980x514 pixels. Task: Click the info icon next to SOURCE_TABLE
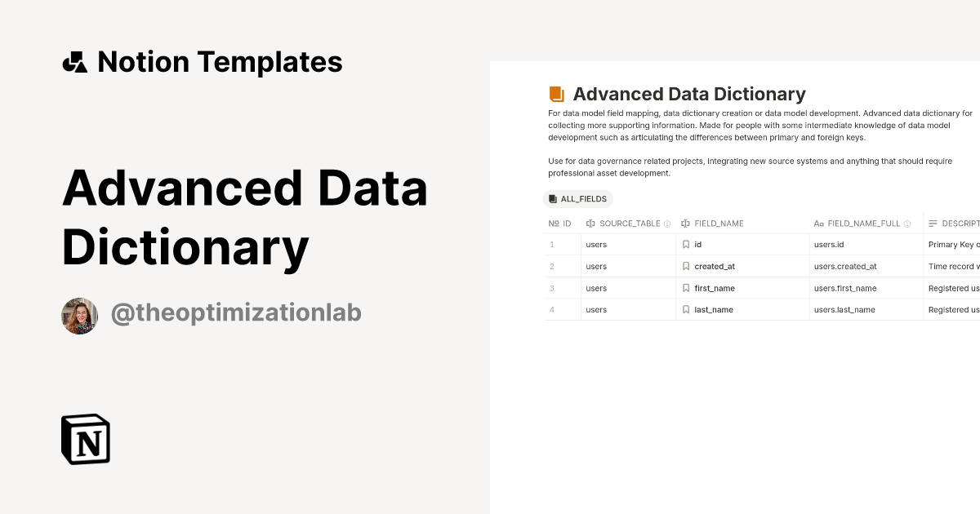pyautogui.click(x=667, y=223)
